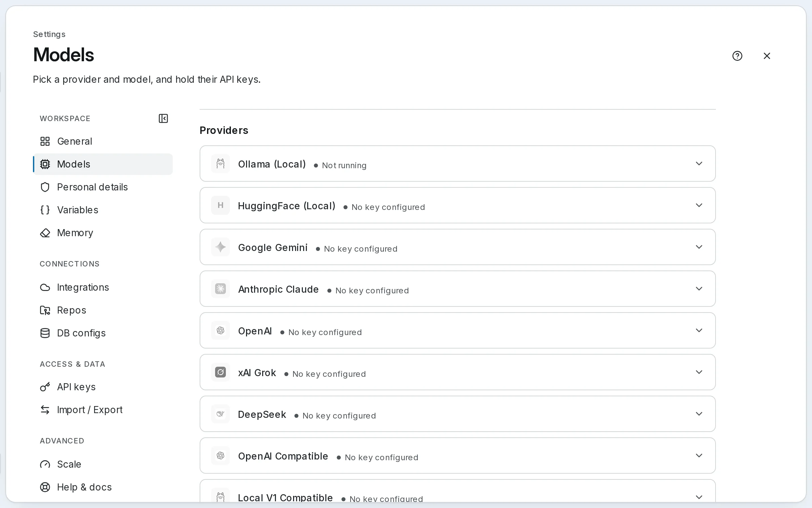Screen dimensions: 812x508
Task: Click the help question mark icon
Action: tap(737, 56)
